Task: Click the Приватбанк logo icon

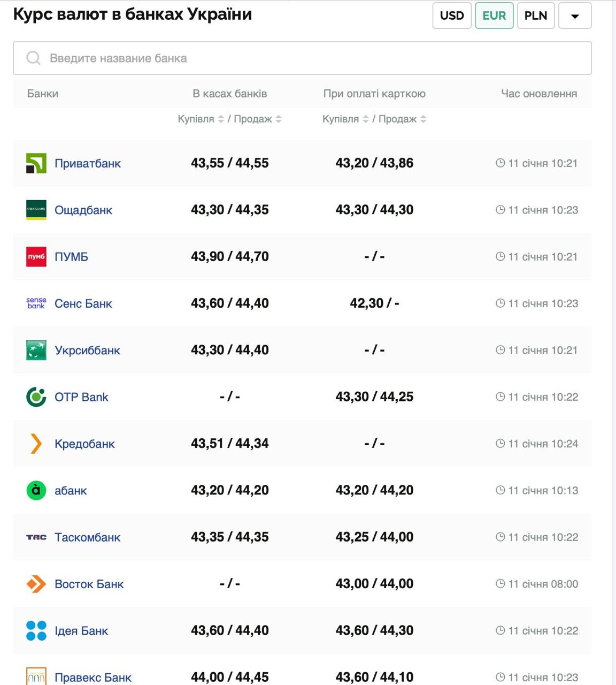Action: (x=36, y=163)
